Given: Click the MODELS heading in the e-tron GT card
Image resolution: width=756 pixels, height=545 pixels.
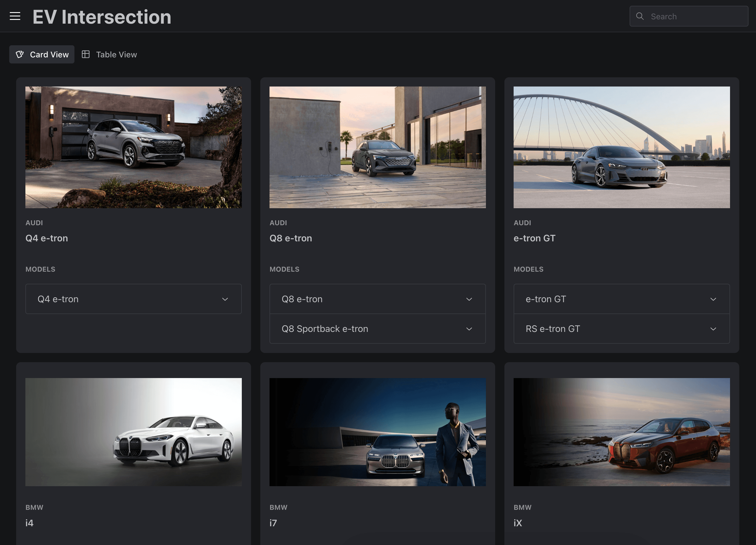Looking at the screenshot, I should [528, 269].
